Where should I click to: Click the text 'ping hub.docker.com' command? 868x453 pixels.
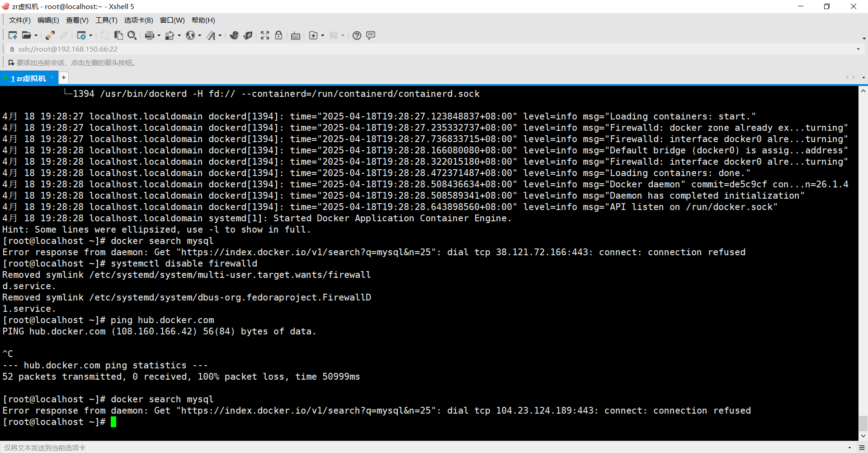pos(162,320)
